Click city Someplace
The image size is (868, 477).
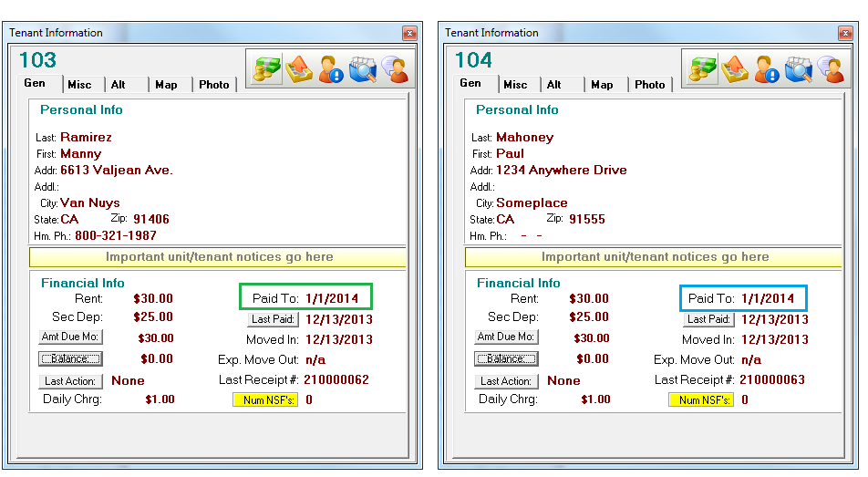tap(532, 202)
